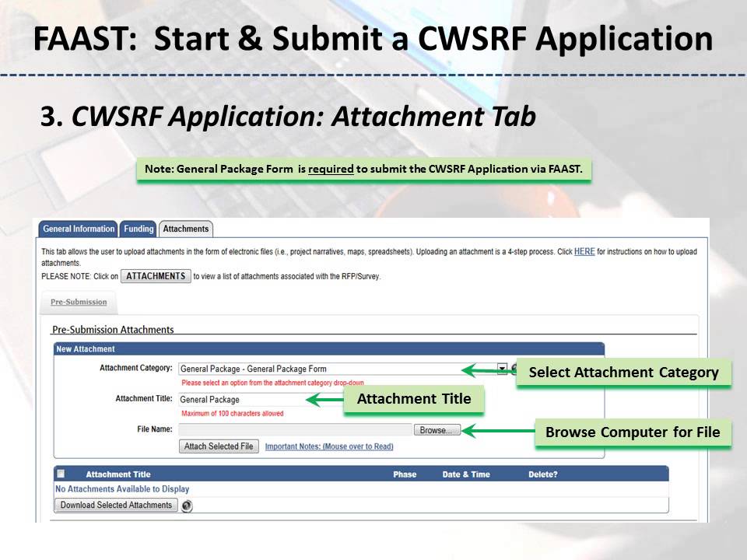Screen dimensions: 747x560
Task: Open the Pre-Submission sub-tab
Action: point(79,302)
